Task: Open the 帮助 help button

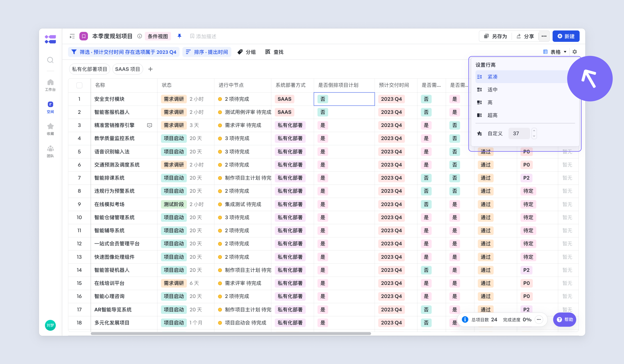Action: 565,319
